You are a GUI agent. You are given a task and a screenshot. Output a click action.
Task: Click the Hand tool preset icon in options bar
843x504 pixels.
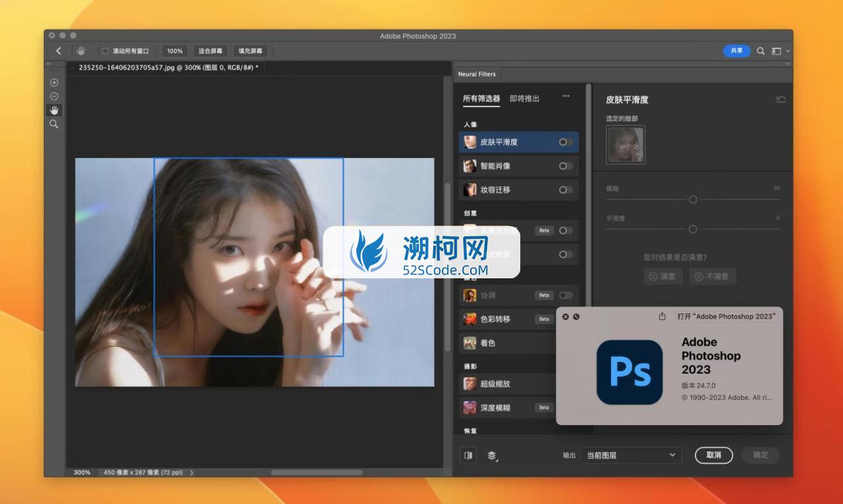(80, 51)
